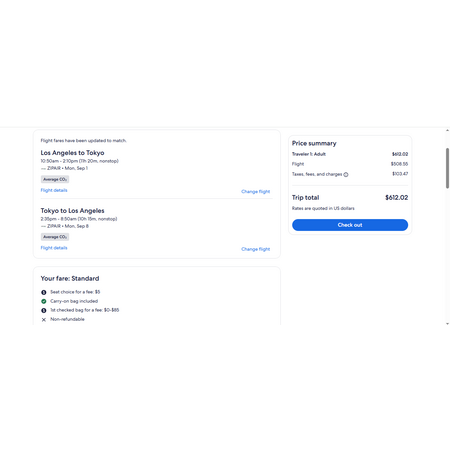Screen dimensions: 450x450
Task: Click the scroll down arrow at the bottom of the scrollbar
Action: pyautogui.click(x=447, y=323)
